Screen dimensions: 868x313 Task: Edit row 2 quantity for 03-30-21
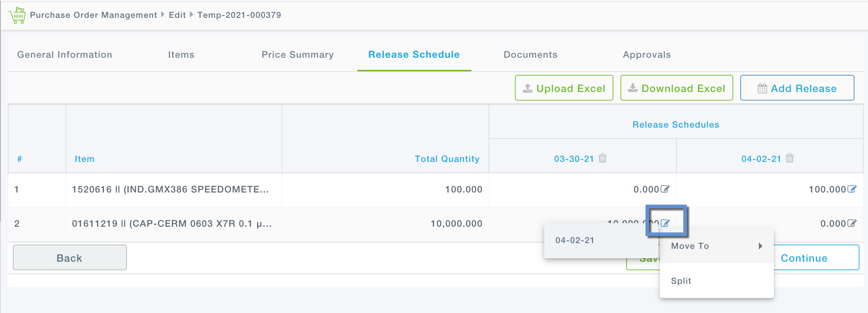665,223
